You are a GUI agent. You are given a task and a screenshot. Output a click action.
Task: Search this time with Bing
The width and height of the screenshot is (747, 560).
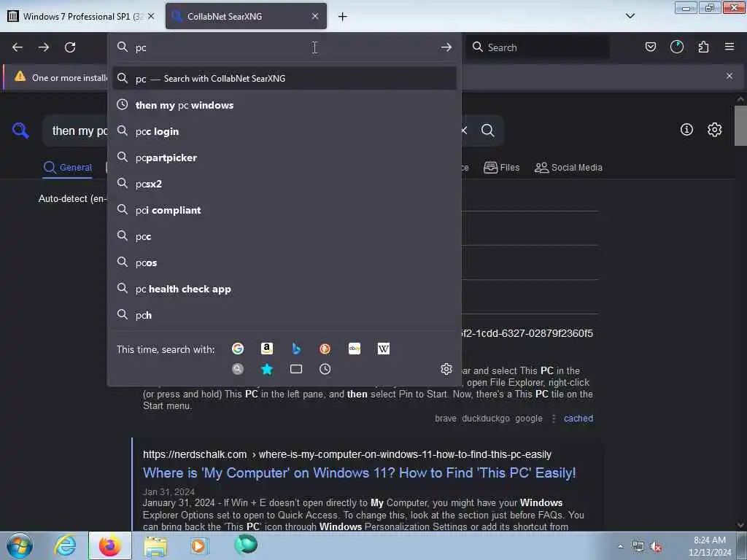[x=296, y=349]
